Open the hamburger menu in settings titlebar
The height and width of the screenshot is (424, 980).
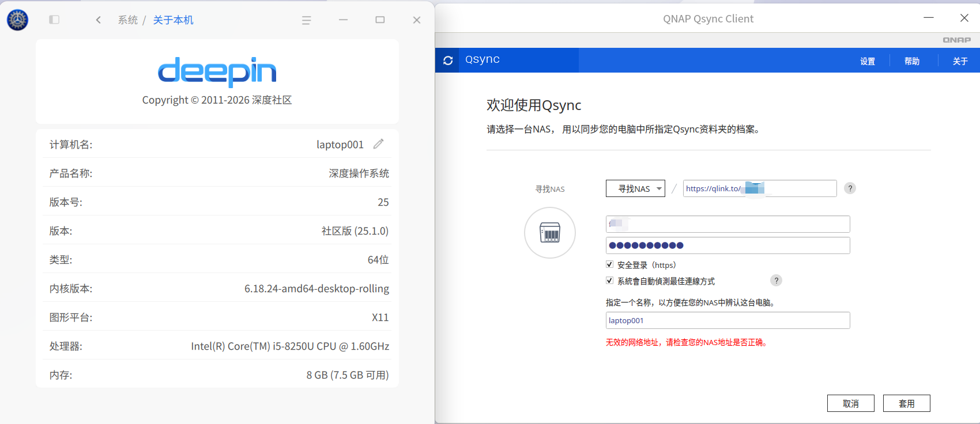pyautogui.click(x=306, y=20)
